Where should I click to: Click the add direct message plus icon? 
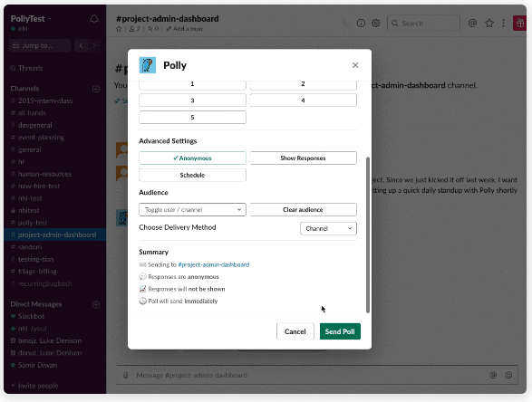(x=96, y=304)
